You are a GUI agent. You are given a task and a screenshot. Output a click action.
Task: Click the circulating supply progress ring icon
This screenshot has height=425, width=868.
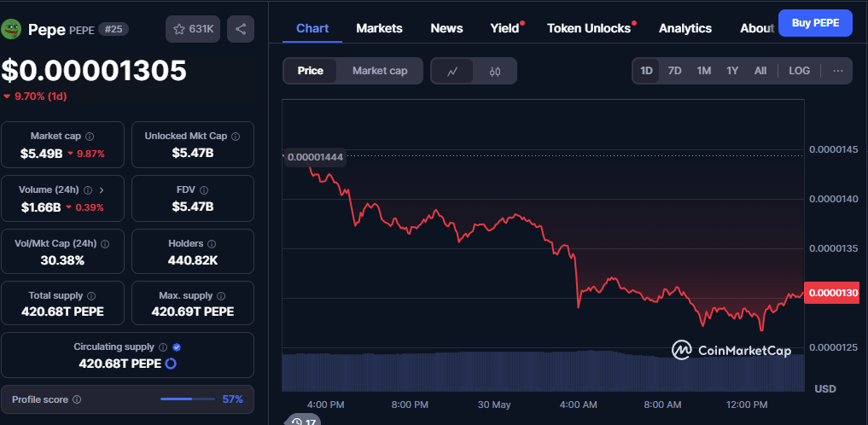tap(171, 364)
